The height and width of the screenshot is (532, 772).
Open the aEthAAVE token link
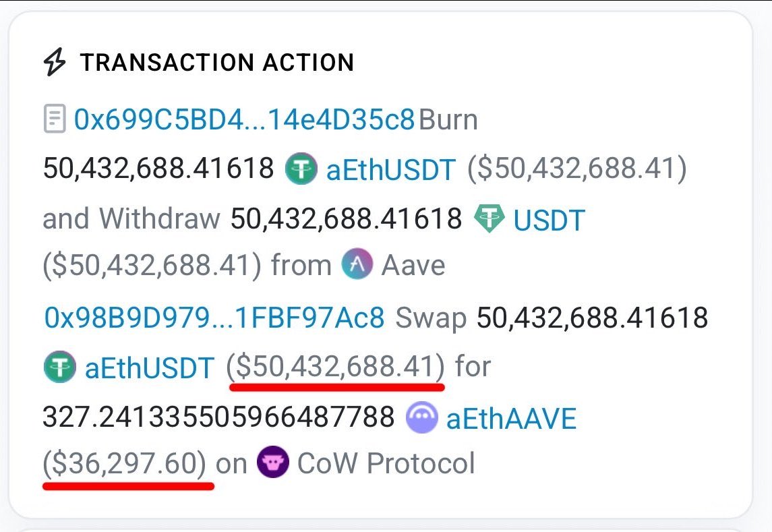511,419
